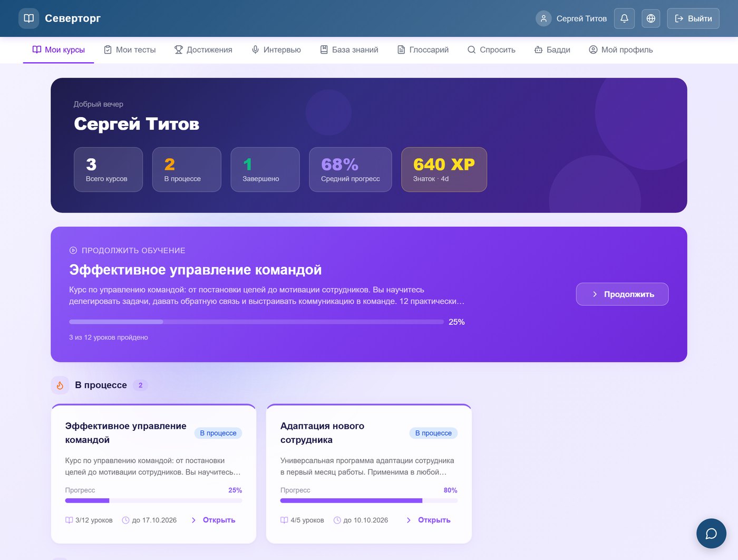Go to the Достижения tab
This screenshot has height=560, width=738.
tap(203, 50)
